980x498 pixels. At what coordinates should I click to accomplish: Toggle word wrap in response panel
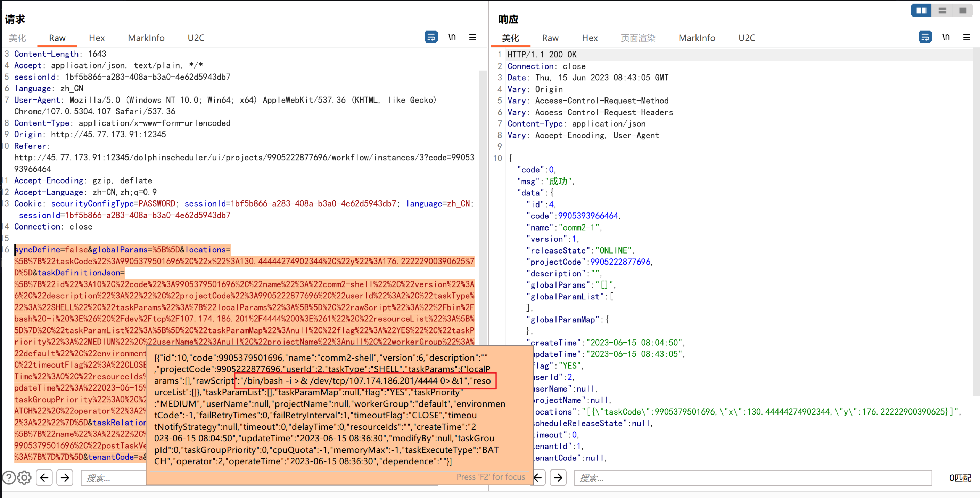click(924, 37)
